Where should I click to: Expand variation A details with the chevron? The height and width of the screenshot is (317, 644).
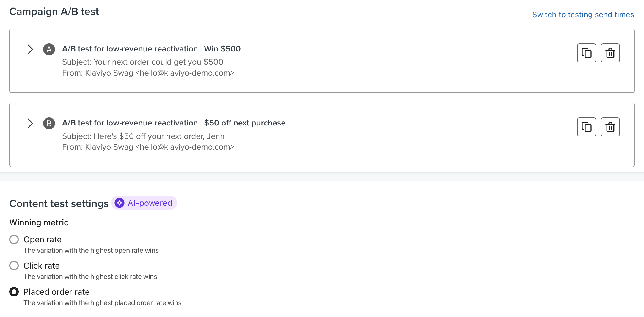pyautogui.click(x=30, y=49)
